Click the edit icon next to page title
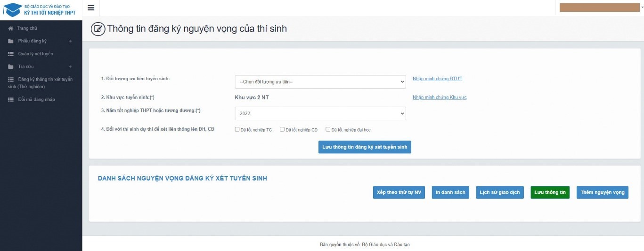 98,29
